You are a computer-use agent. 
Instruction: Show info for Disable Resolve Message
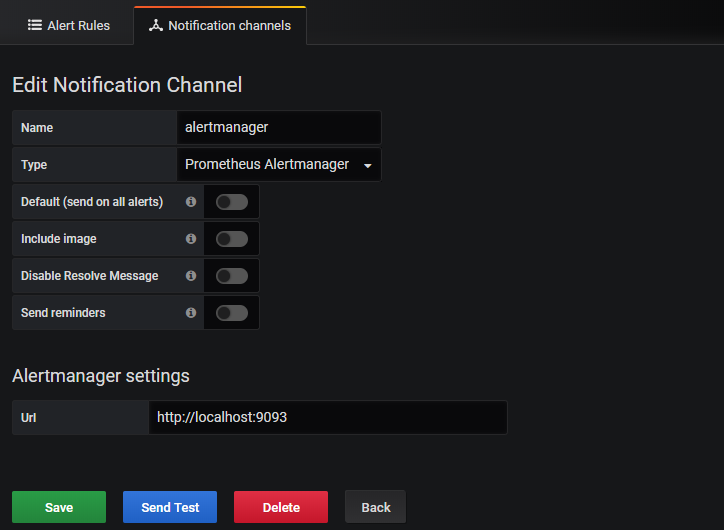coord(191,276)
